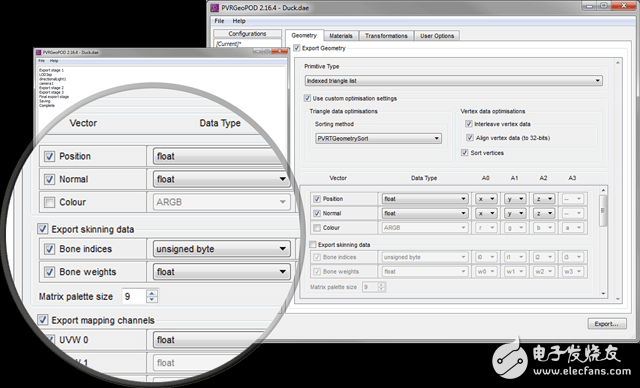This screenshot has width=640, height=388.
Task: Click the Configurations header button
Action: (x=247, y=33)
